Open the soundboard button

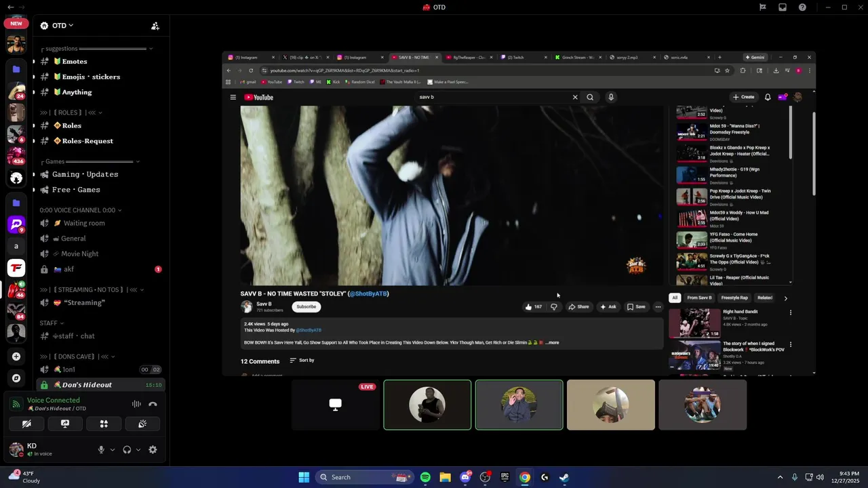(x=142, y=424)
